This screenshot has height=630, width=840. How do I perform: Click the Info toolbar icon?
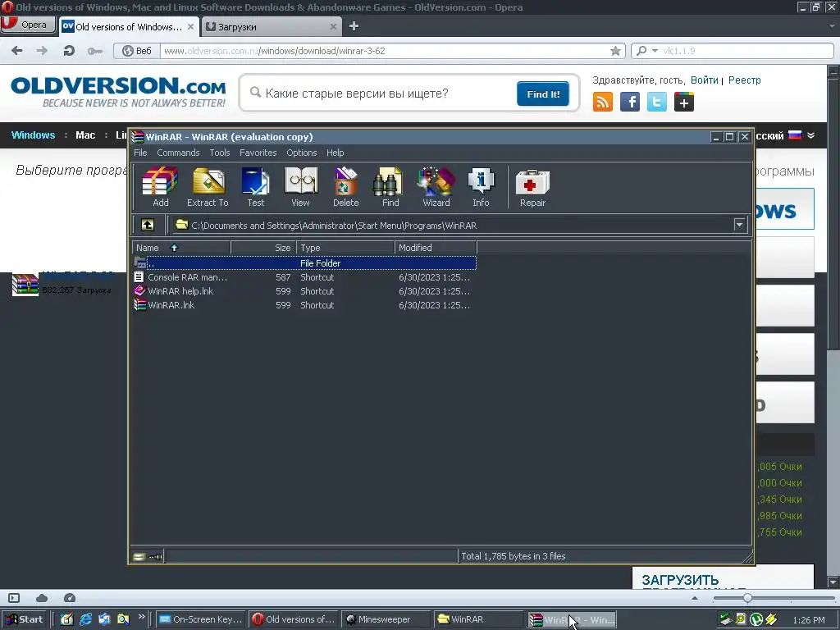[x=481, y=186]
